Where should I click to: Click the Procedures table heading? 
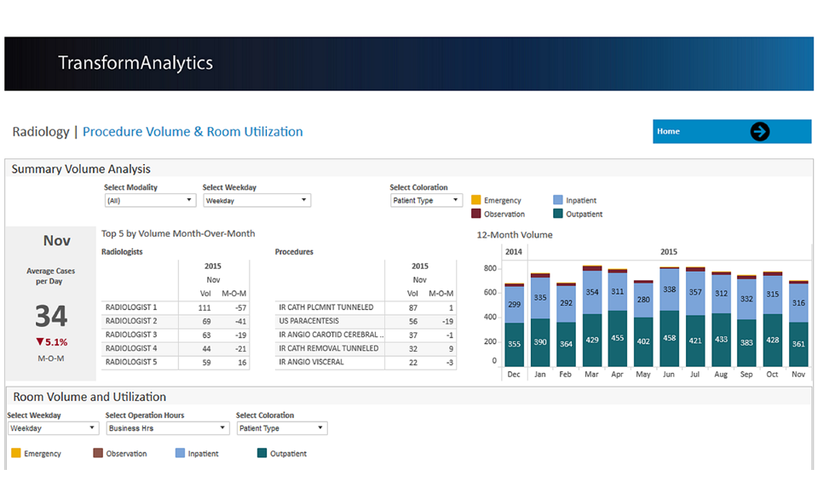tap(294, 252)
